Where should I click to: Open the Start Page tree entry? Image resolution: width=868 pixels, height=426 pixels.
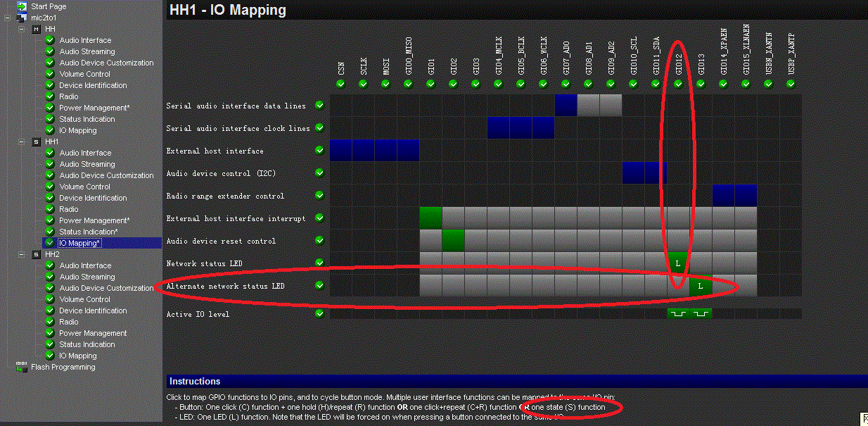click(x=49, y=6)
